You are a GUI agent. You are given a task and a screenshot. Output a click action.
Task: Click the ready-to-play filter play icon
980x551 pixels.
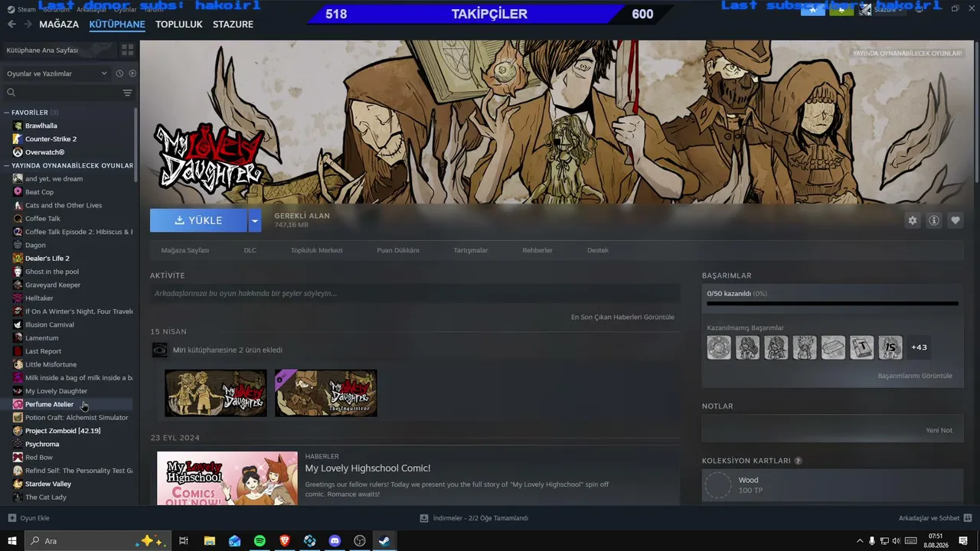(x=132, y=73)
